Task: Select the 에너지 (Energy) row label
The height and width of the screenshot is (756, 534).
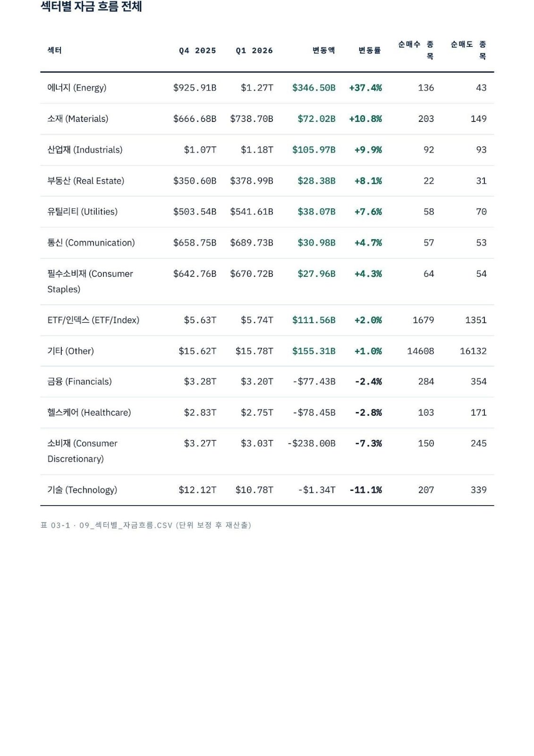Action: point(77,88)
